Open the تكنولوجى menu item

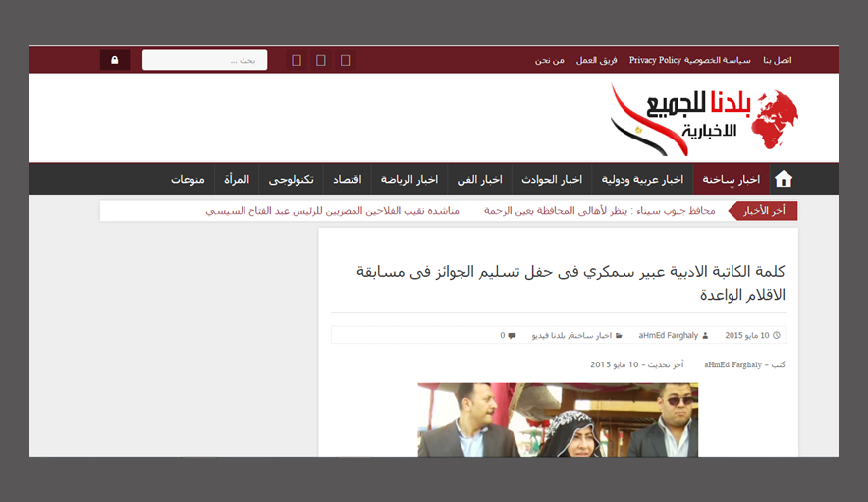291,180
